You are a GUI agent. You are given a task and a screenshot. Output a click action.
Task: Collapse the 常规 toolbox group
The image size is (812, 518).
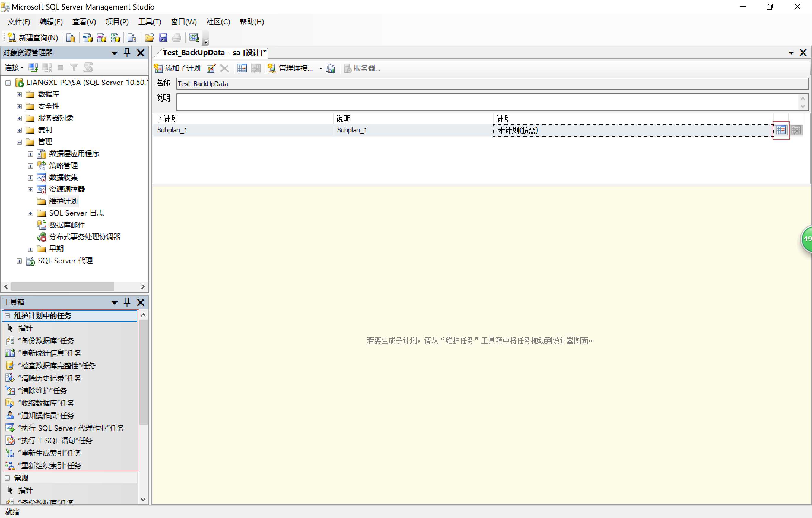pos(7,478)
